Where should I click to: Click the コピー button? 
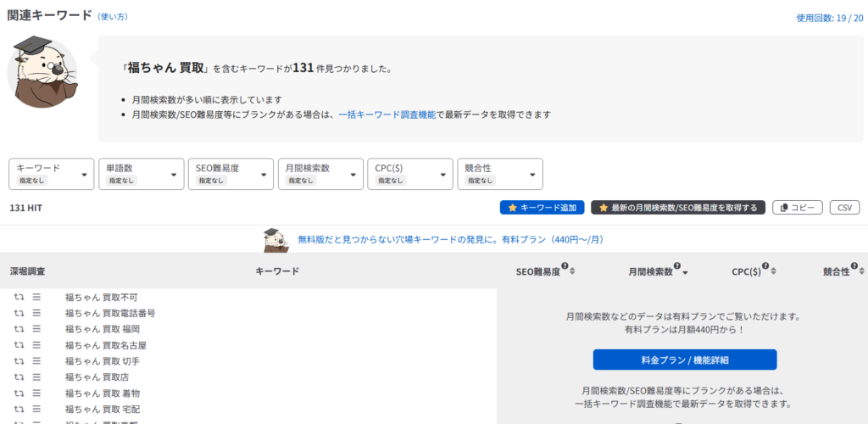point(798,208)
